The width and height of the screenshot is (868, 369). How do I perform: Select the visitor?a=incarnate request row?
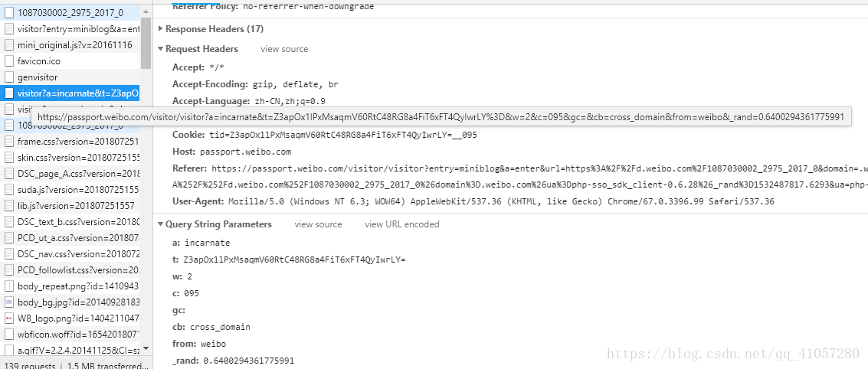78,93
